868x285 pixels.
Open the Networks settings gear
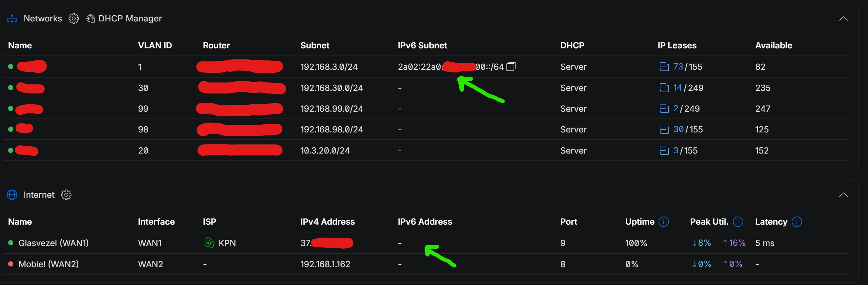pyautogui.click(x=73, y=19)
